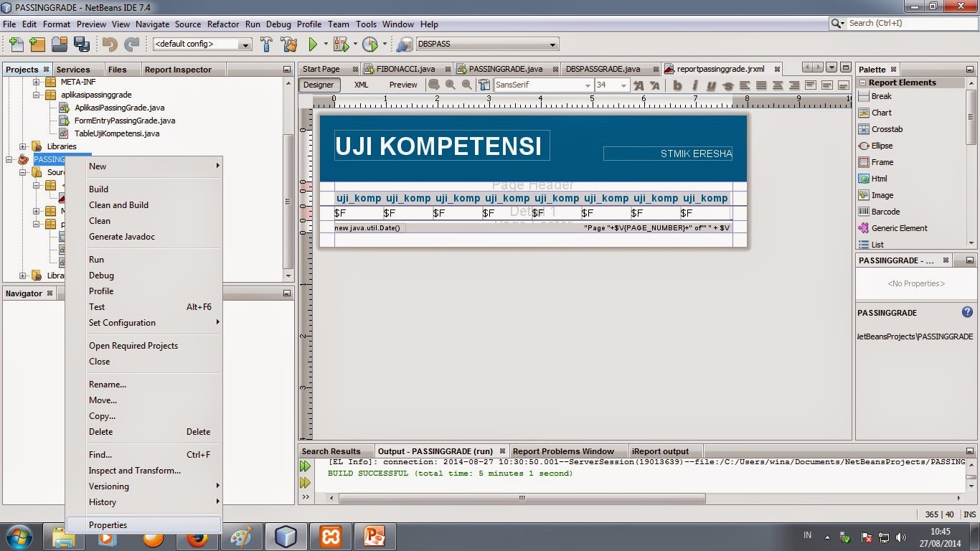The image size is (980, 551).
Task: Click the New File toolbar icon
Action: (15, 44)
